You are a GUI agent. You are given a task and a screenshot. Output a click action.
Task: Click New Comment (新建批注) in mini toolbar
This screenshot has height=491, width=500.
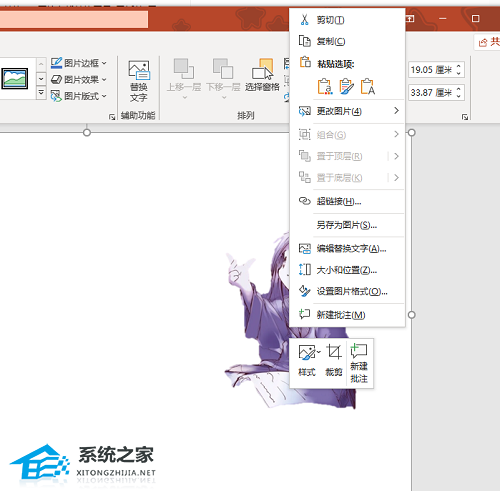point(359,363)
